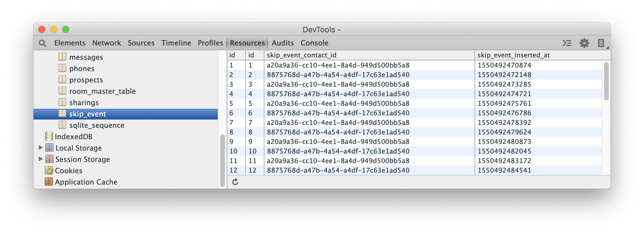Toggle the console drawer icon
Image resolution: width=644 pixels, height=233 pixels.
pyautogui.click(x=567, y=43)
